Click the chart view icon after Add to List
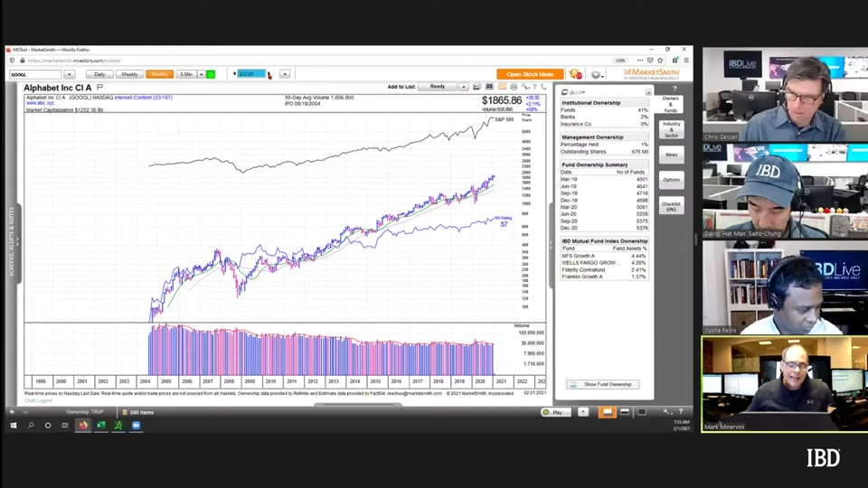The height and width of the screenshot is (488, 868). [477, 87]
